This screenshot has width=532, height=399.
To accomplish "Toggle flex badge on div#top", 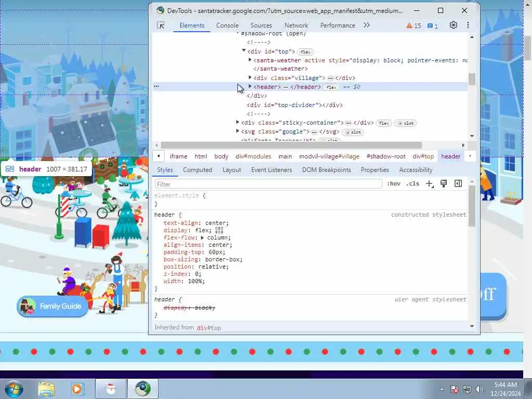I will point(305,52).
